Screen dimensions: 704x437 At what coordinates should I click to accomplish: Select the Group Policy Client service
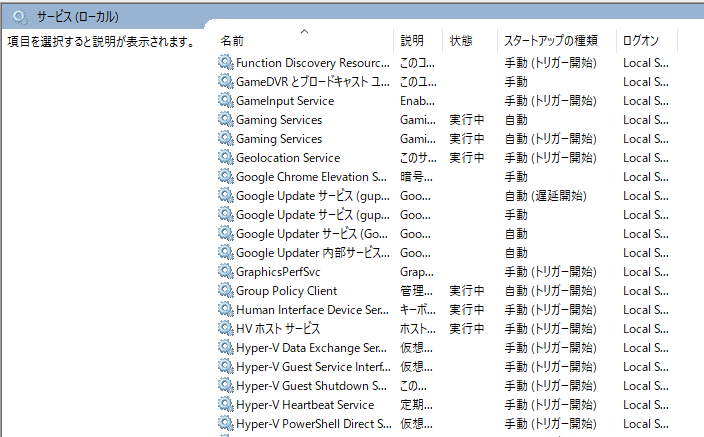point(447,290)
